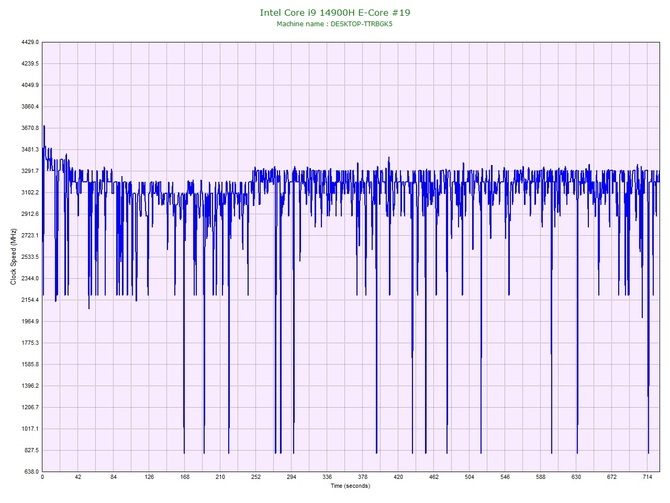Select the 672 time axis label
The height and width of the screenshot is (503, 670).
pos(611,477)
